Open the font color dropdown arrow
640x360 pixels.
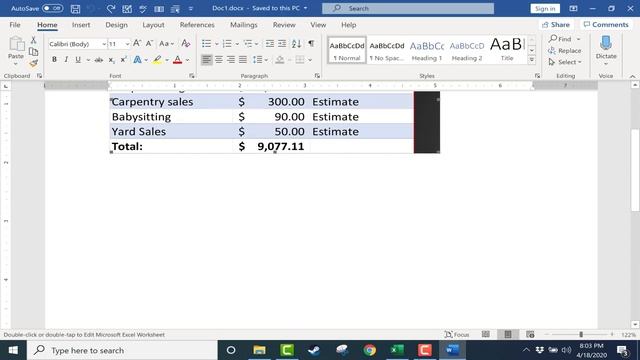[x=187, y=60]
